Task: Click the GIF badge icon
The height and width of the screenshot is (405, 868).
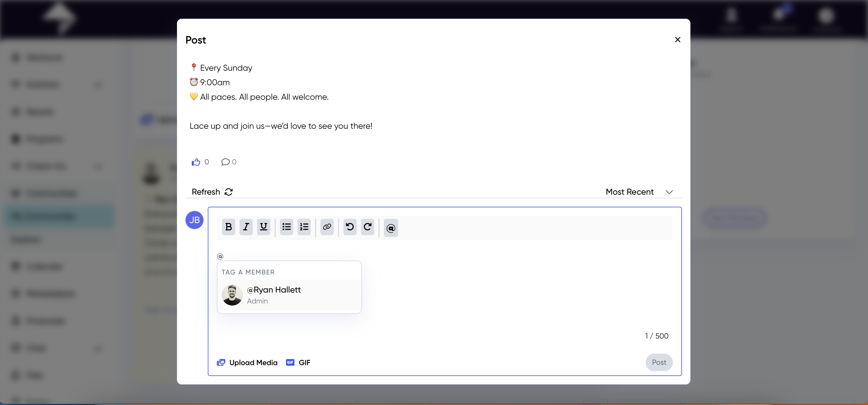Action: coord(290,362)
